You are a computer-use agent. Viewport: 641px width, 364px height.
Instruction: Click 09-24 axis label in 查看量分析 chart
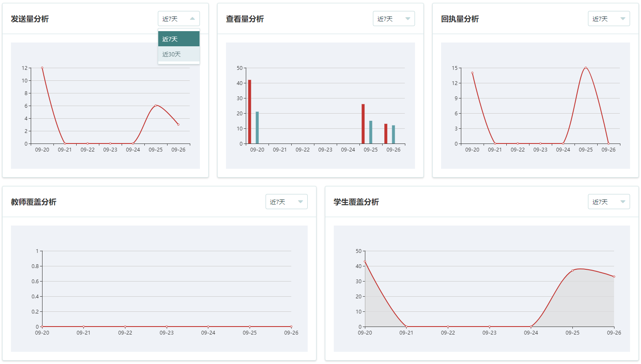348,150
